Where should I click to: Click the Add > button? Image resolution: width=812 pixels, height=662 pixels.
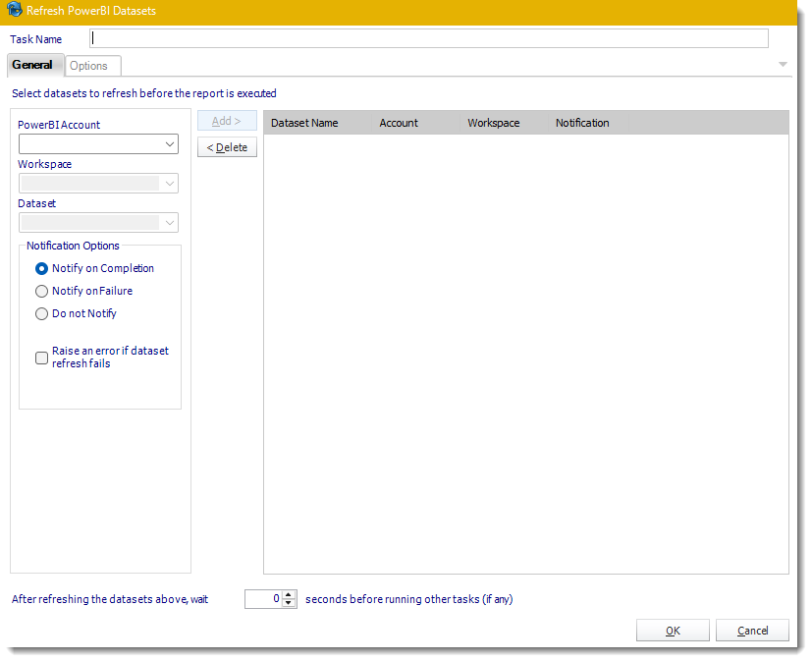point(227,121)
